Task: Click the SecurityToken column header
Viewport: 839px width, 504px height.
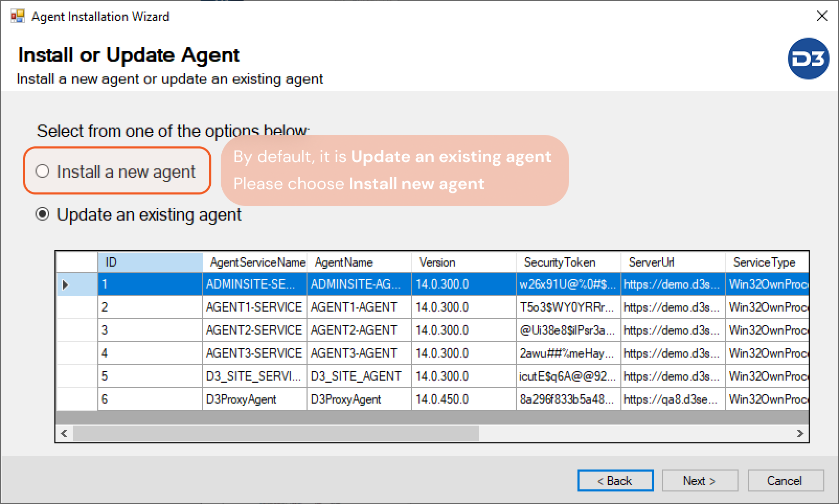Action: [x=568, y=262]
